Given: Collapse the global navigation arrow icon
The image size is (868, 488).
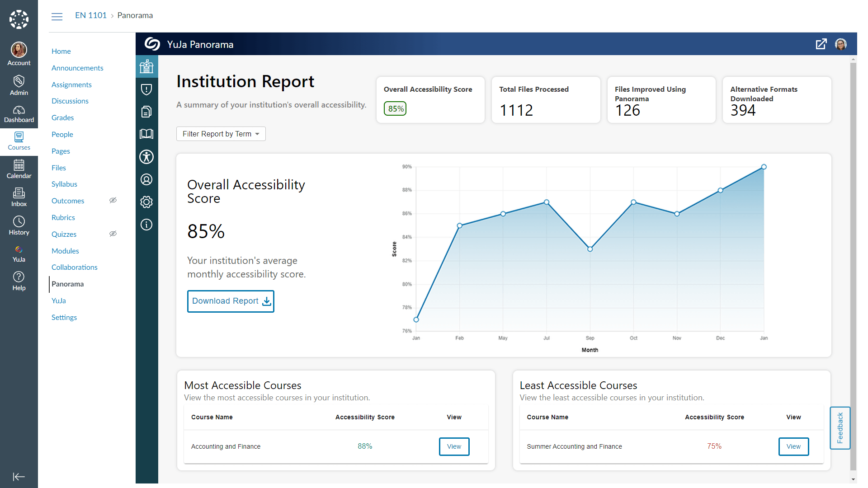Looking at the screenshot, I should pos(19,477).
